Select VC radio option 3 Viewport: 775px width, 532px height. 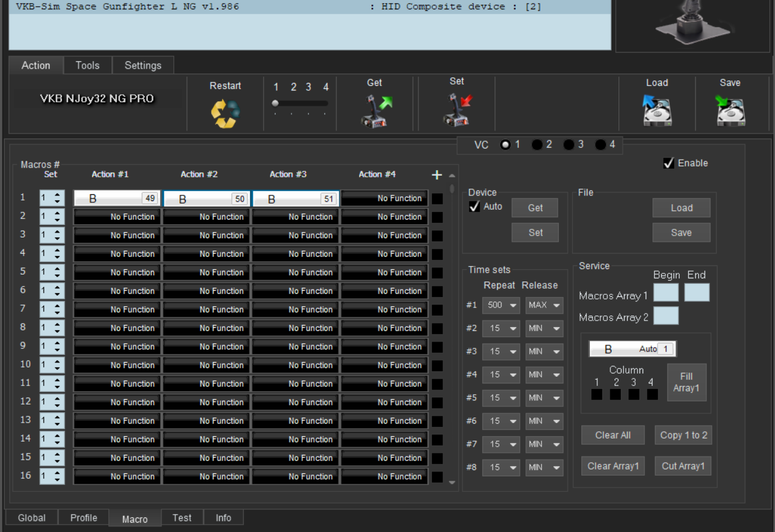[569, 145]
